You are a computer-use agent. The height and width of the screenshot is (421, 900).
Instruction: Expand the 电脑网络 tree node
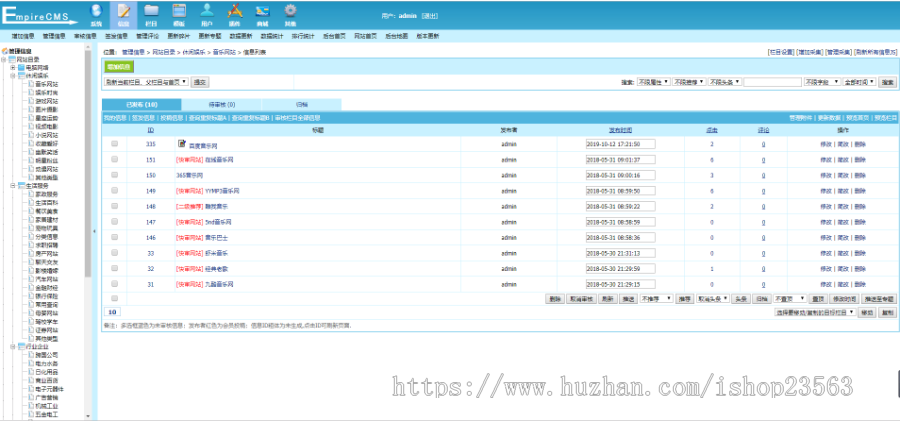(x=13, y=67)
